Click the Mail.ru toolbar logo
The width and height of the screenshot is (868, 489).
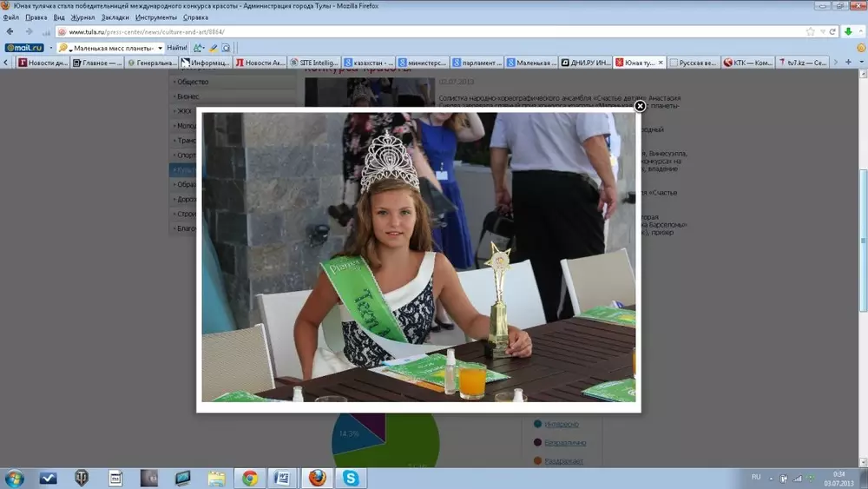24,48
